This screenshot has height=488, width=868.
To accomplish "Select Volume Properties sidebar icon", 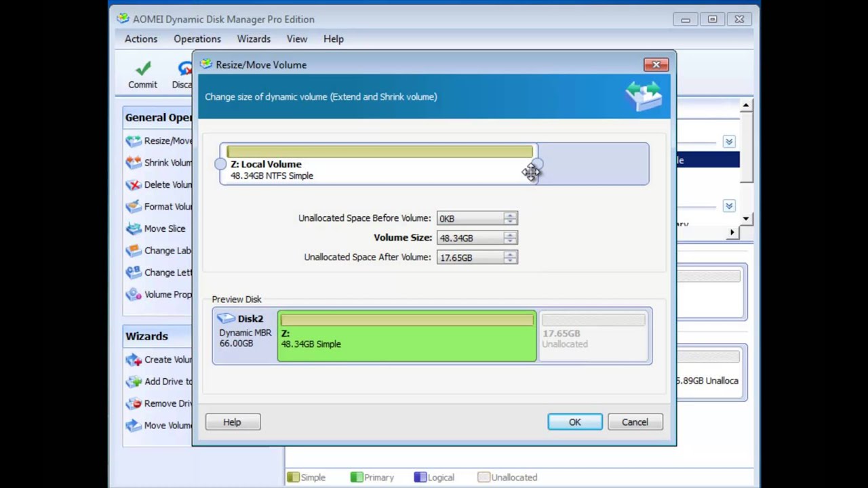I will [x=134, y=295].
